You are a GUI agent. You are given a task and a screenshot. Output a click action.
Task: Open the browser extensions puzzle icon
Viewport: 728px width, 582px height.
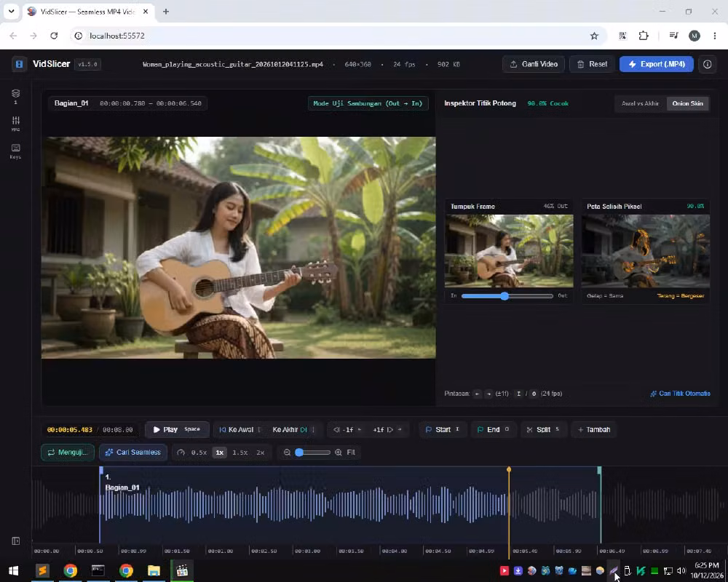(644, 36)
